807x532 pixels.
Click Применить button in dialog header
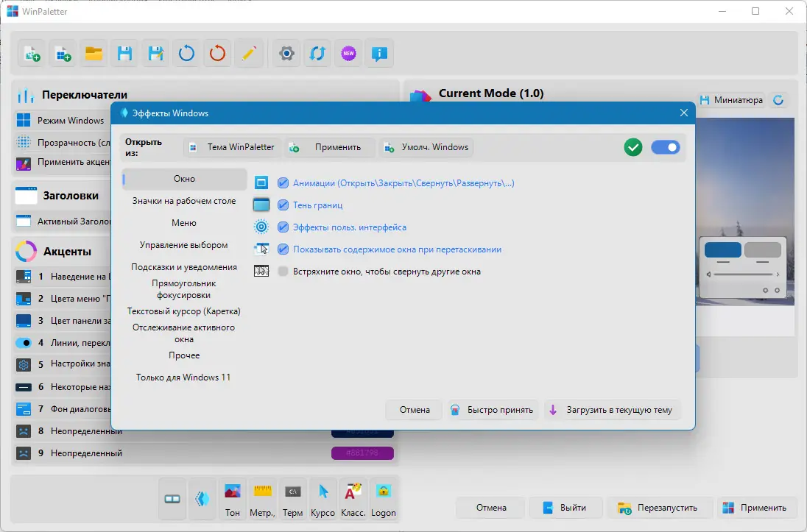330,147
